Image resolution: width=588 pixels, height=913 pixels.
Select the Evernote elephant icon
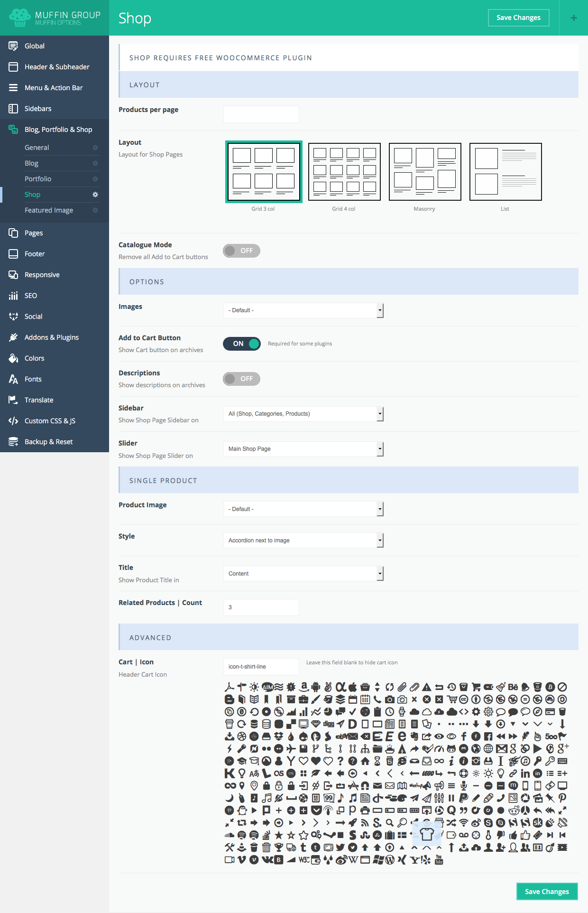pos(414,736)
